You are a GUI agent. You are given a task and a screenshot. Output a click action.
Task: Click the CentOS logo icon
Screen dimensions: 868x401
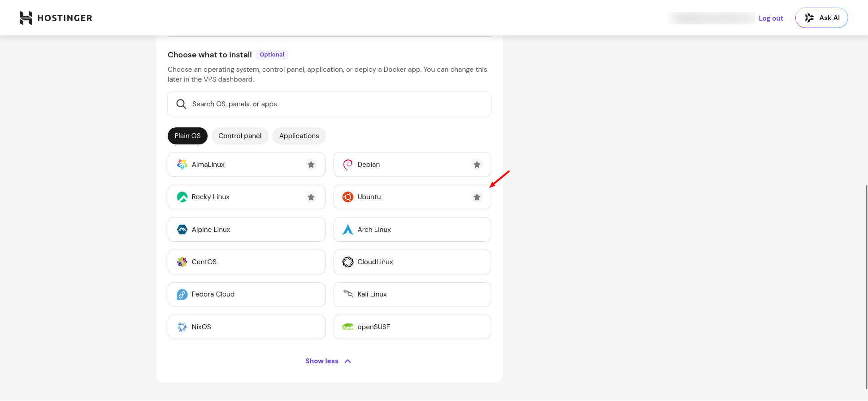pyautogui.click(x=182, y=262)
